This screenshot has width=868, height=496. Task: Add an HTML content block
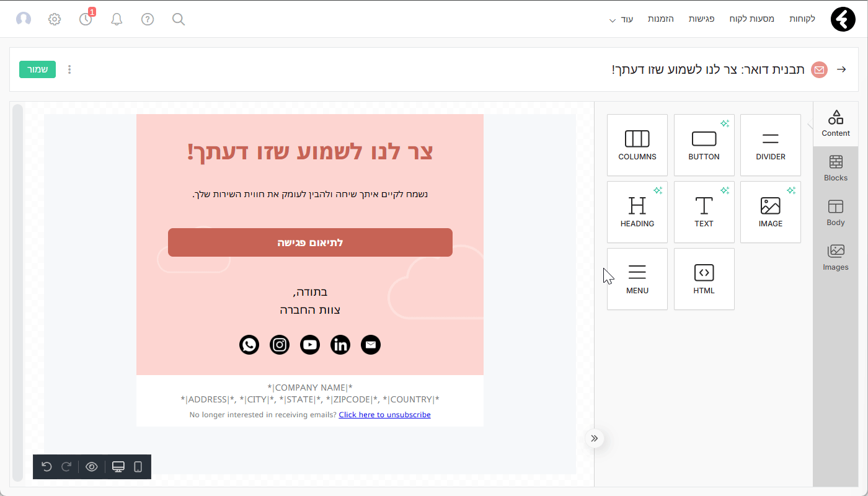click(x=704, y=279)
